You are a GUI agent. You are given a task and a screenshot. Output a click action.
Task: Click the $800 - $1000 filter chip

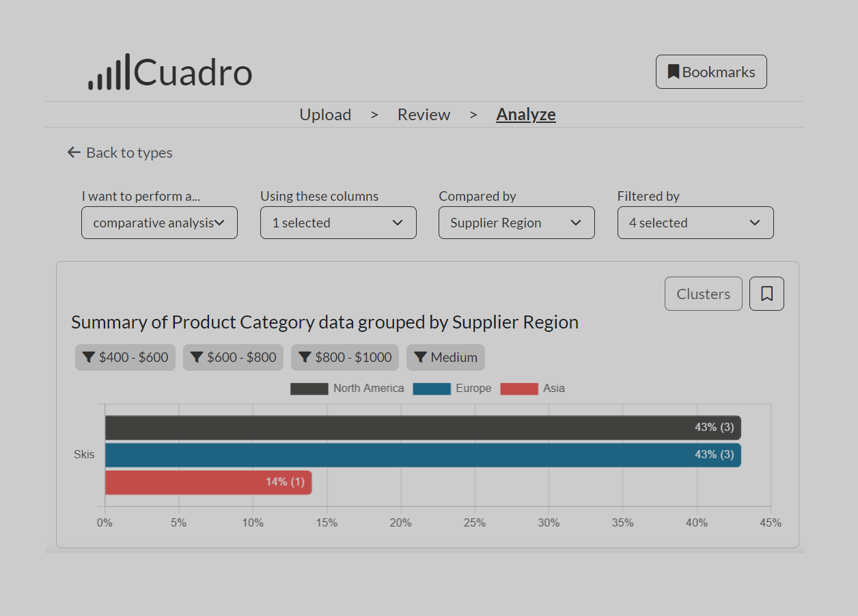pos(345,357)
